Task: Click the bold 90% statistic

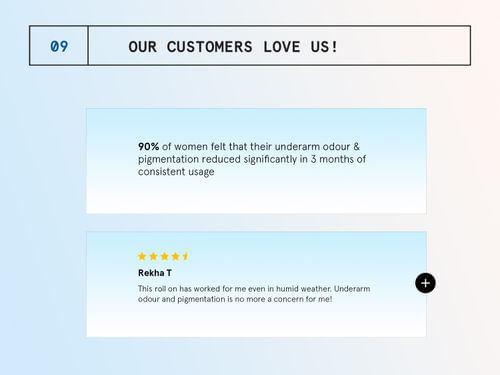Action: pyautogui.click(x=149, y=146)
